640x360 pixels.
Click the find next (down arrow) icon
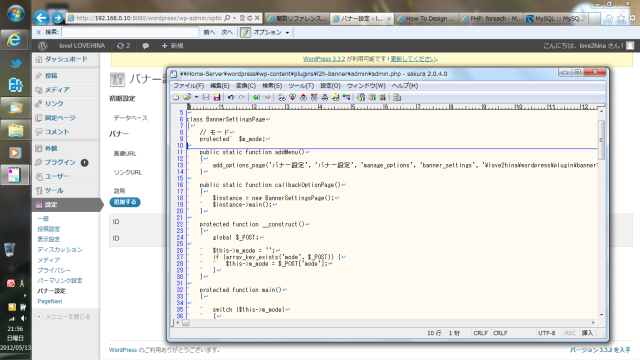tap(292, 97)
